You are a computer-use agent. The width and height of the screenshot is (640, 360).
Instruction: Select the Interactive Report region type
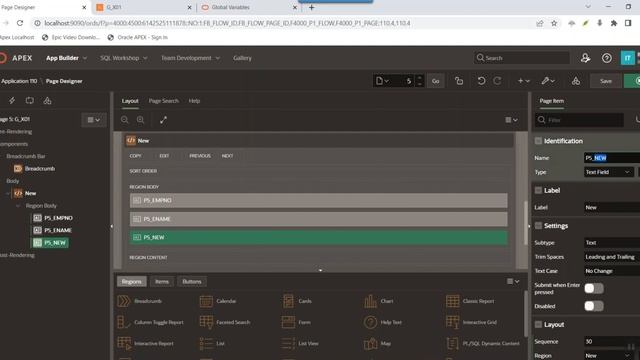(x=145, y=344)
